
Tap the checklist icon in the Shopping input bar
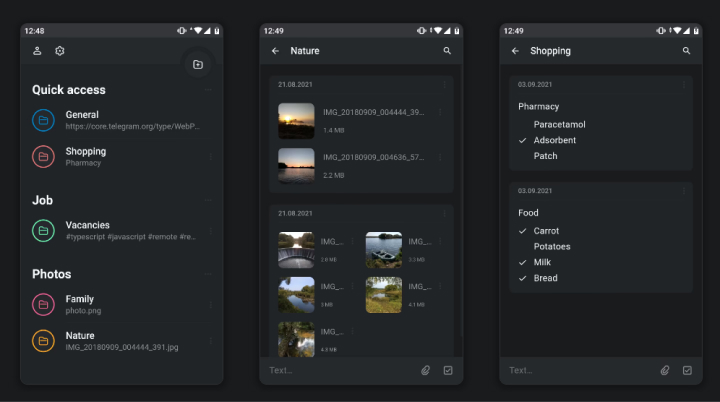(687, 370)
